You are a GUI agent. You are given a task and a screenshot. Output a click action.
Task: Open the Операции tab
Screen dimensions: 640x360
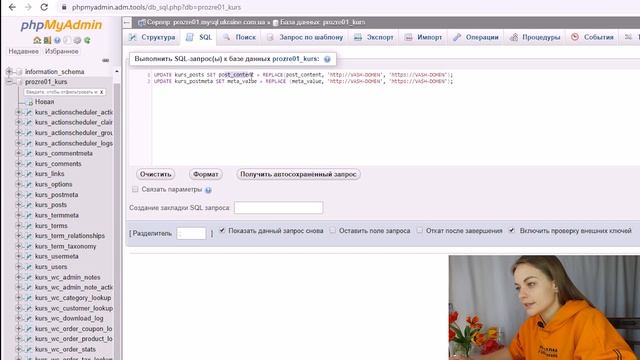476,37
